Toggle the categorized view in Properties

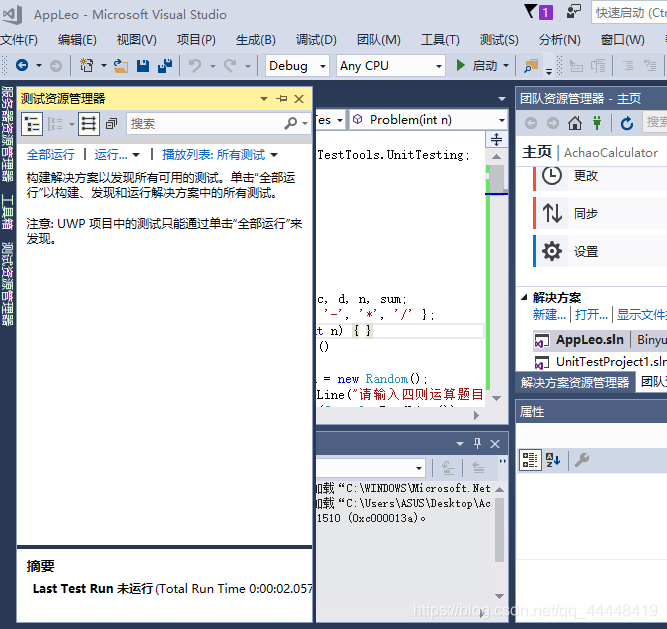pos(530,460)
